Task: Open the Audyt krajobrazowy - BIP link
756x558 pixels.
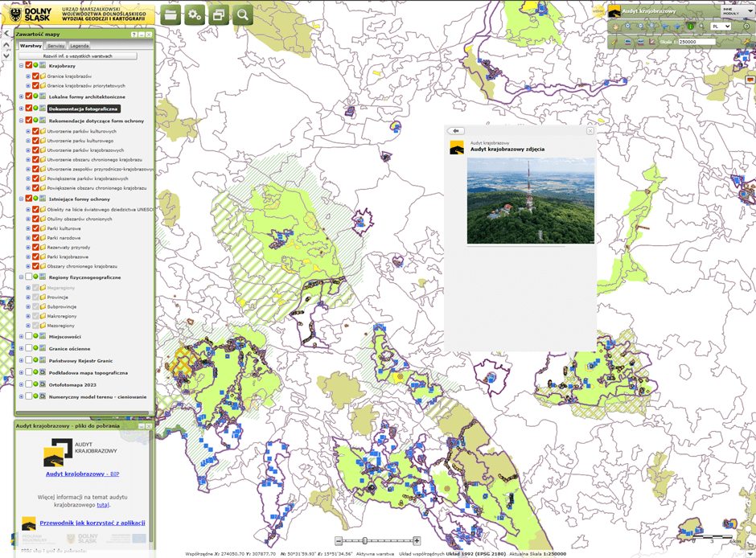Action: point(82,474)
